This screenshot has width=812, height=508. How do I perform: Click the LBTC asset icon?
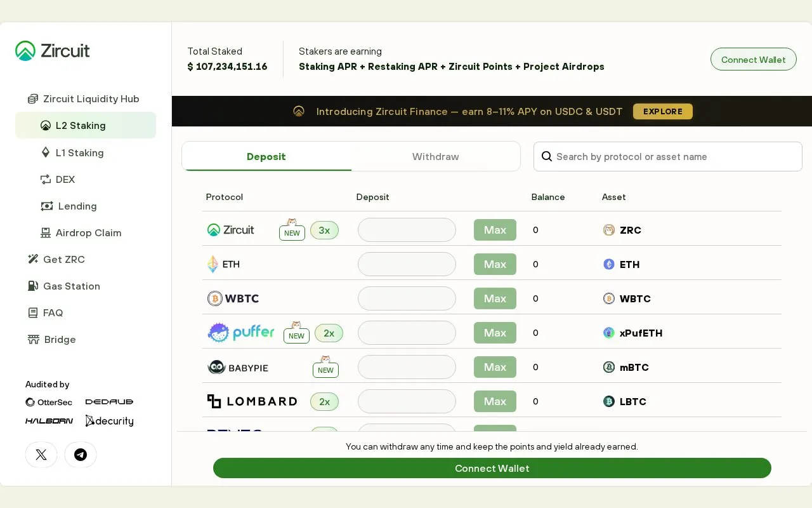point(609,401)
